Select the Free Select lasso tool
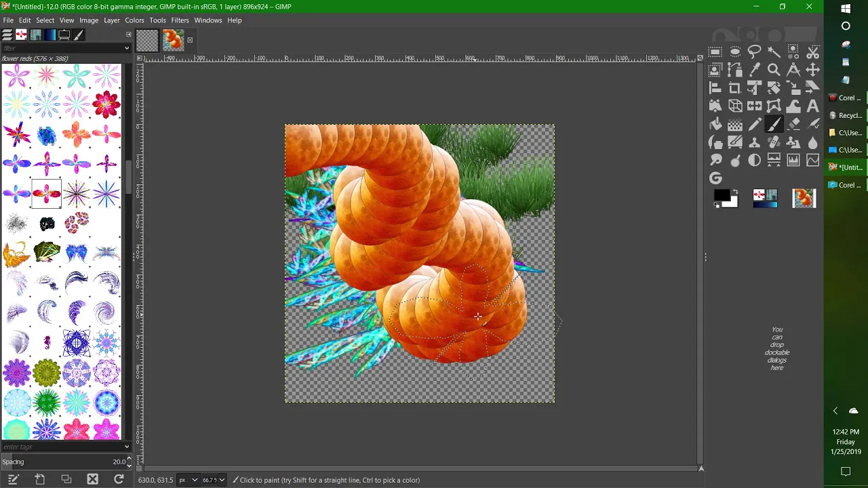Viewport: 868px width, 488px height. point(754,52)
